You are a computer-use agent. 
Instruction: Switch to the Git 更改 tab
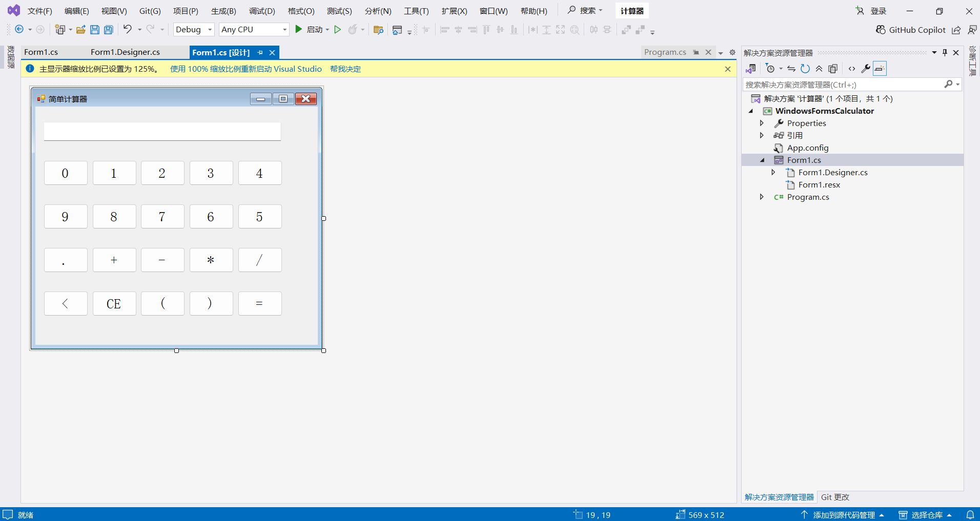835,497
